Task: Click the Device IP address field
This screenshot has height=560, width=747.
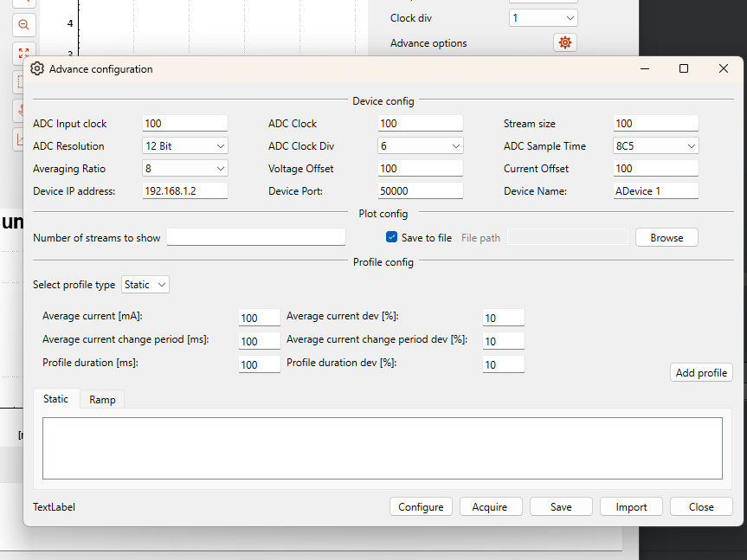Action: (184, 190)
